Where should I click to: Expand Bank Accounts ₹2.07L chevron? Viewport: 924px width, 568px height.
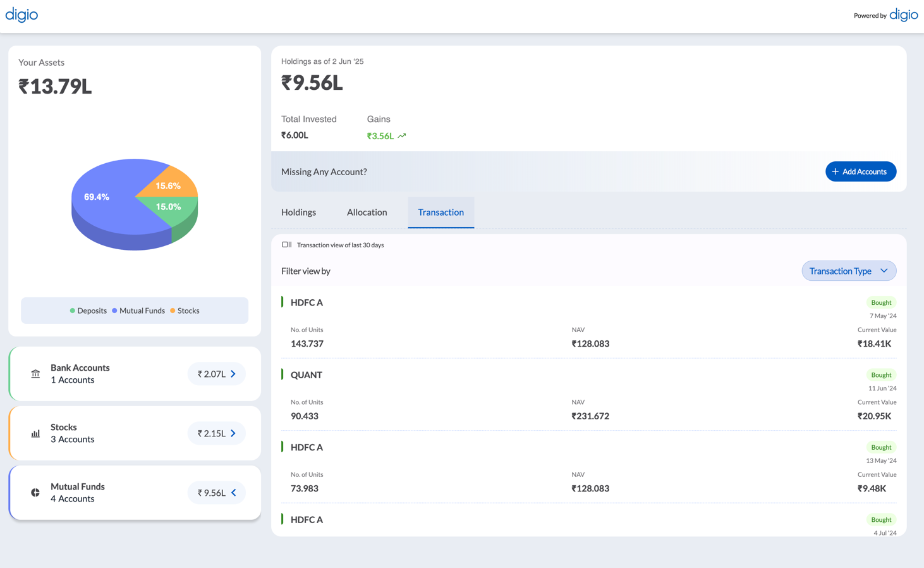tap(233, 374)
